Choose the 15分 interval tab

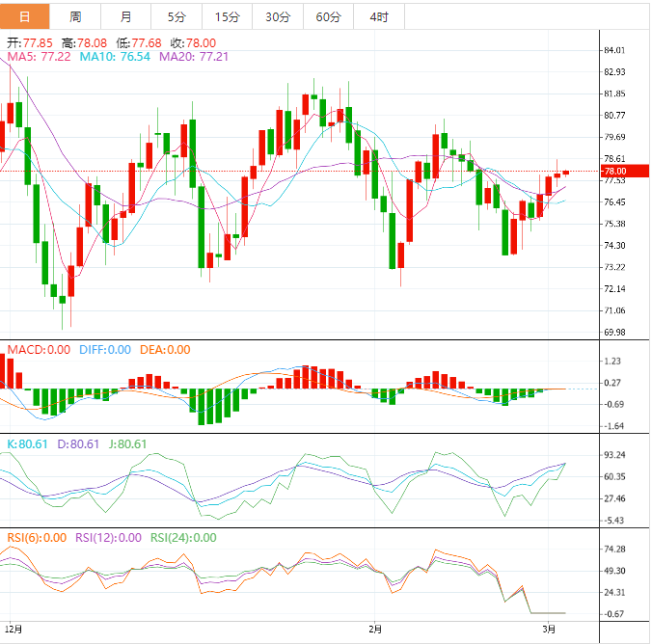(x=227, y=16)
